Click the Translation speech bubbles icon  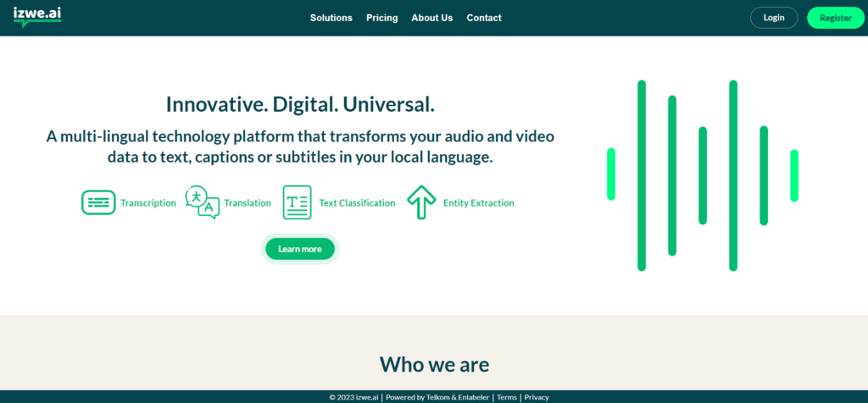point(202,202)
